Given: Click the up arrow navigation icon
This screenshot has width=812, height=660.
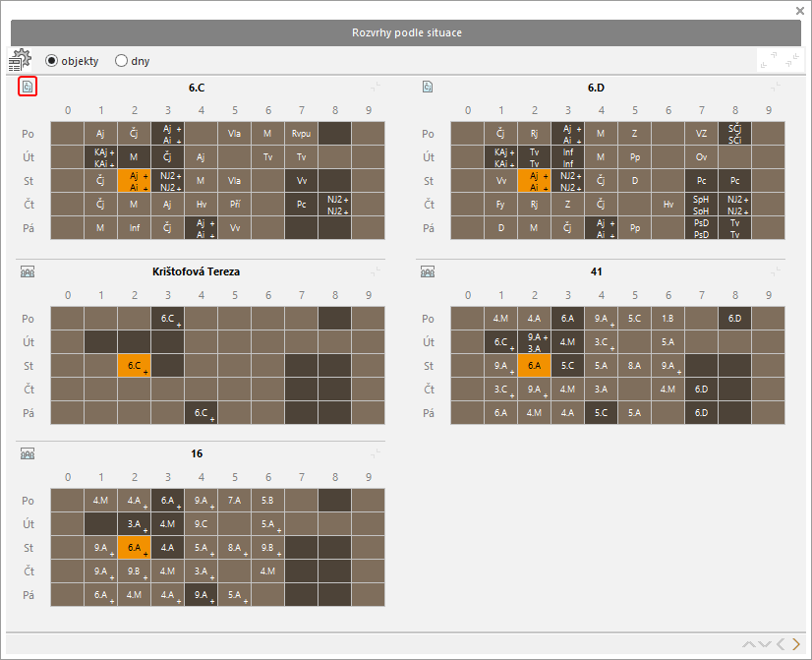Looking at the screenshot, I should 749,644.
